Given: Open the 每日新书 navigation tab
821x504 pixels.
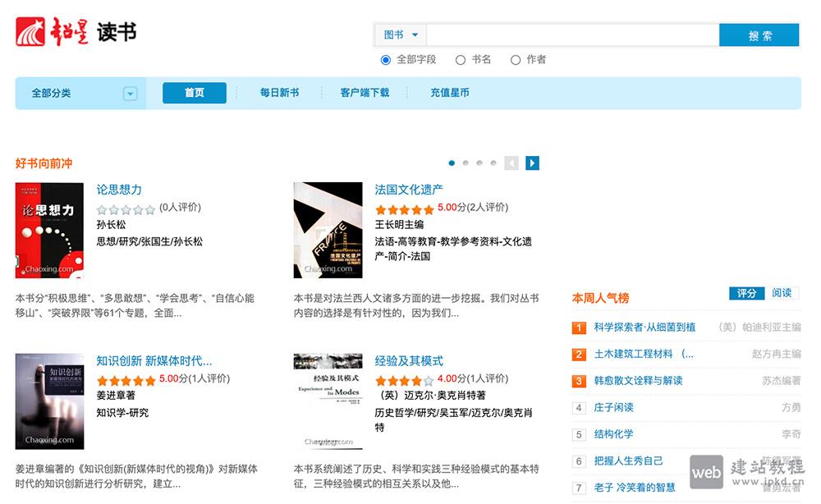Looking at the screenshot, I should pos(278,93).
